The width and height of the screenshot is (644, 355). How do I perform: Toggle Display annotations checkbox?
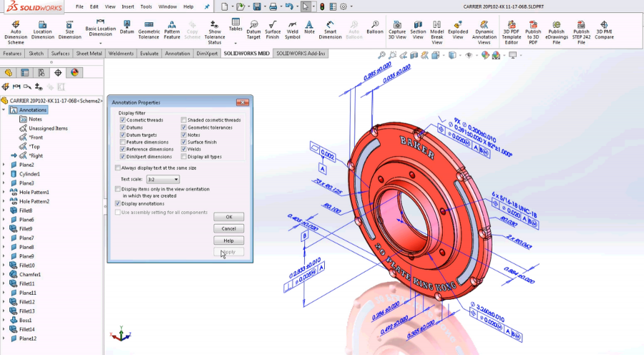(118, 203)
